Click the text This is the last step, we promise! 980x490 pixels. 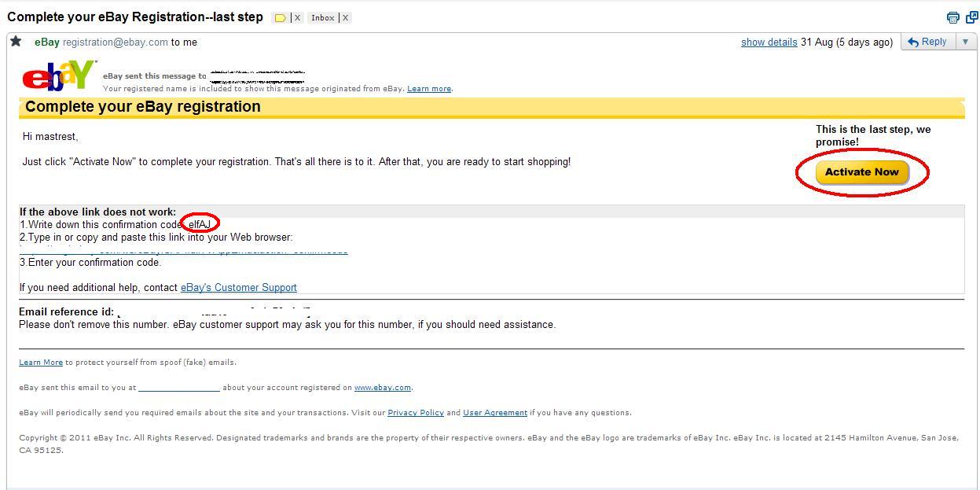(873, 135)
